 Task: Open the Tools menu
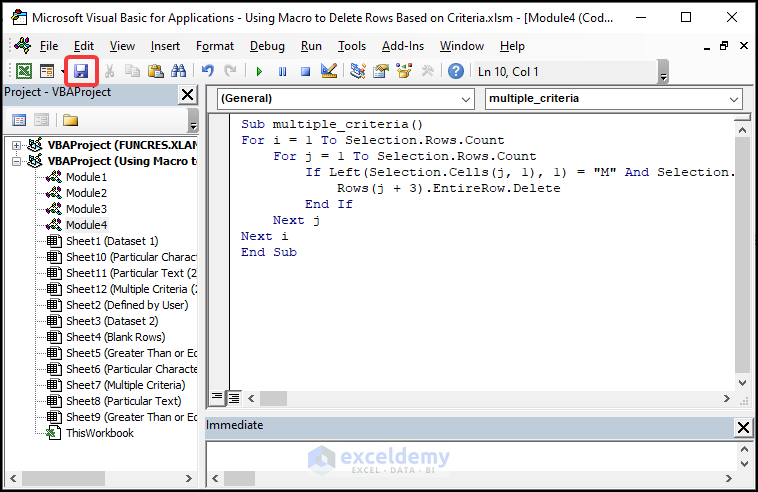pyautogui.click(x=352, y=46)
